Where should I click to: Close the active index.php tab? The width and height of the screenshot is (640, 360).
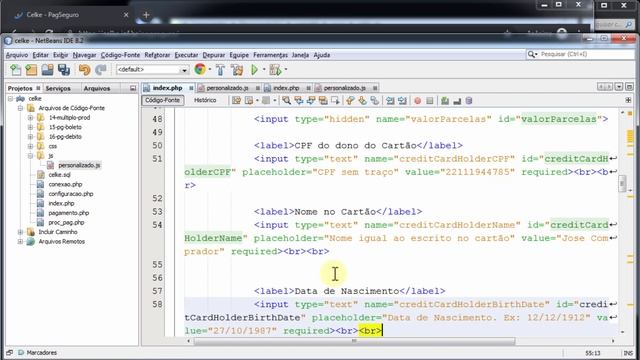tap(191, 88)
